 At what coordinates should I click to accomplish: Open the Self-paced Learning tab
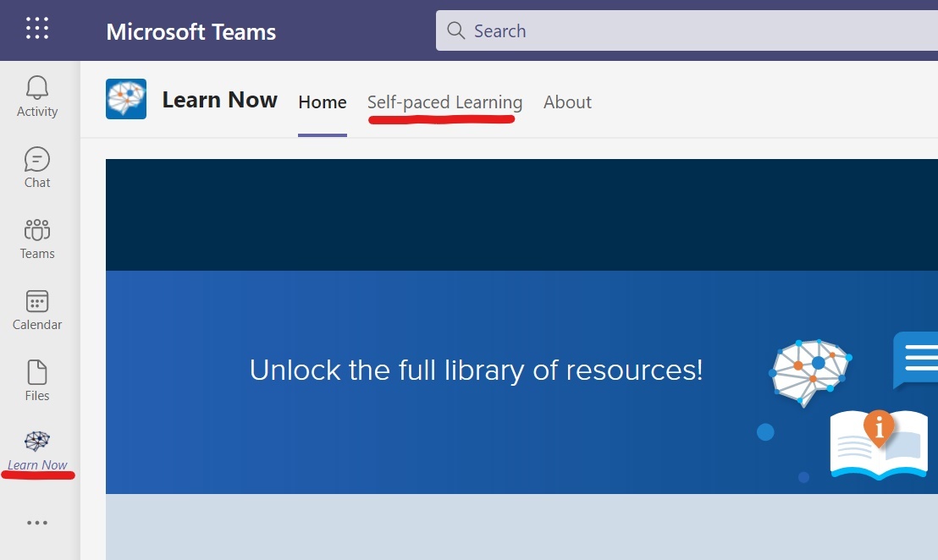point(444,102)
